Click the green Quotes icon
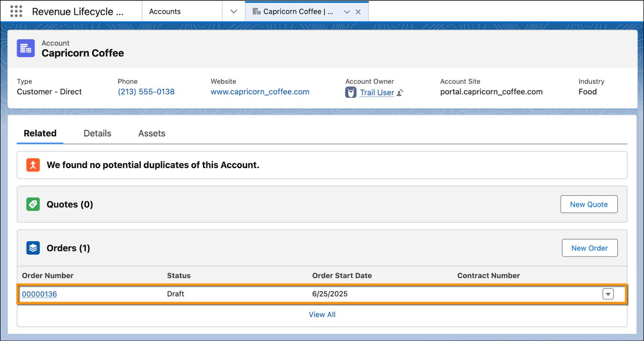Viewport: 644px width, 341px height. [33, 204]
